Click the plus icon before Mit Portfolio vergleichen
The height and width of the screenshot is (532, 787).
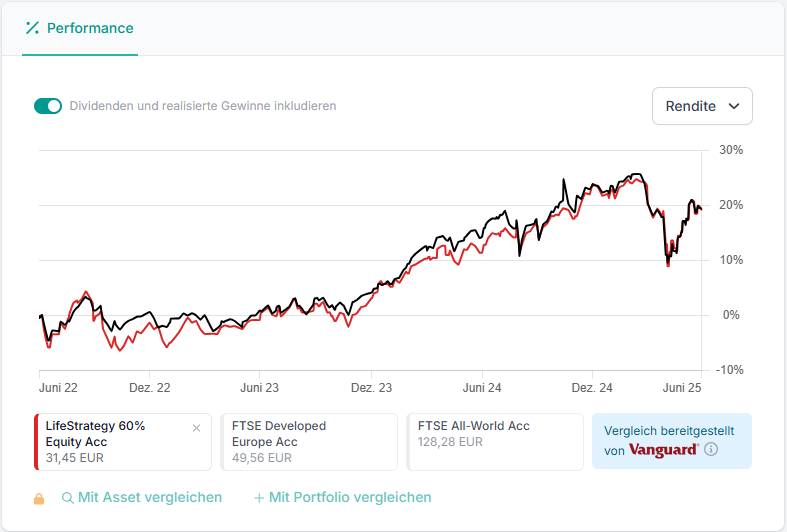259,498
